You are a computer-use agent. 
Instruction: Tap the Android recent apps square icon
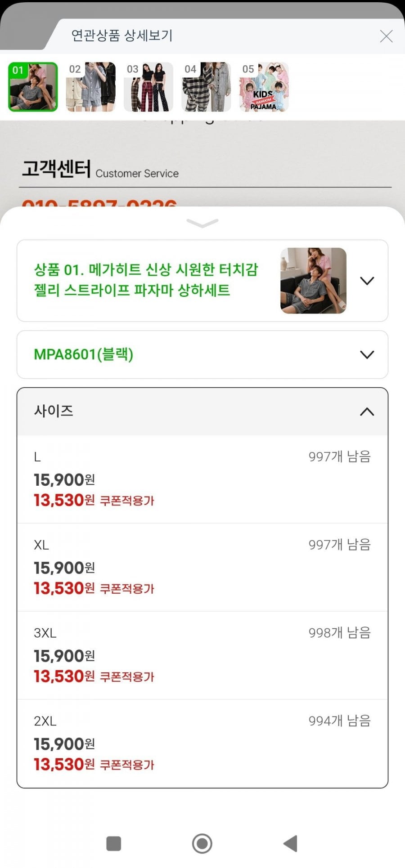pos(113,844)
